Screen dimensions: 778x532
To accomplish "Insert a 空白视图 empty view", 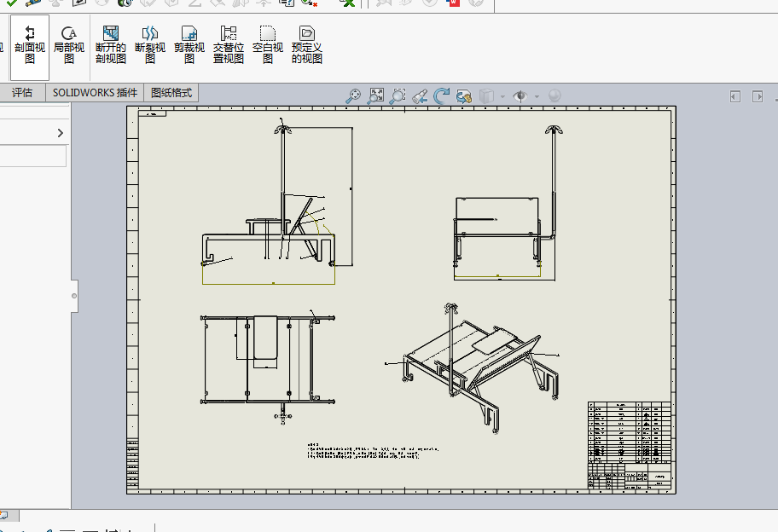I will (268, 46).
